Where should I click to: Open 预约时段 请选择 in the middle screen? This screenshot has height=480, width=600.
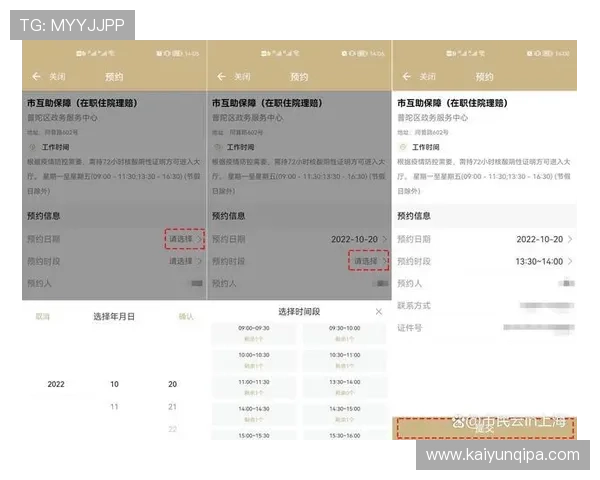tap(368, 261)
